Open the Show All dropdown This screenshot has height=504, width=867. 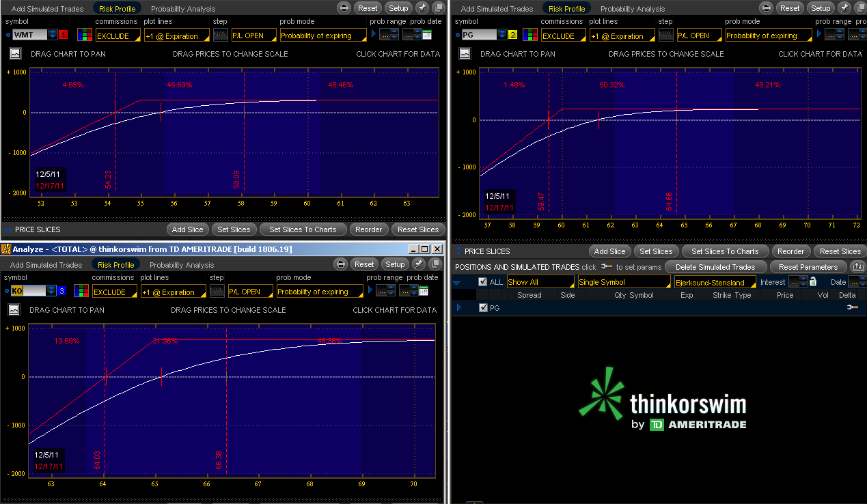pyautogui.click(x=540, y=282)
